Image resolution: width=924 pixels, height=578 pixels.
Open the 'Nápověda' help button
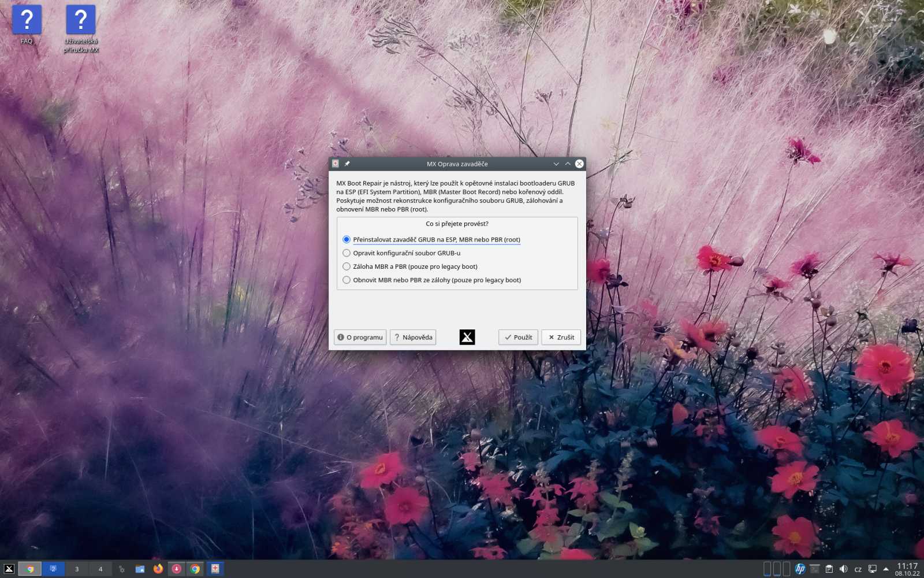click(x=413, y=338)
